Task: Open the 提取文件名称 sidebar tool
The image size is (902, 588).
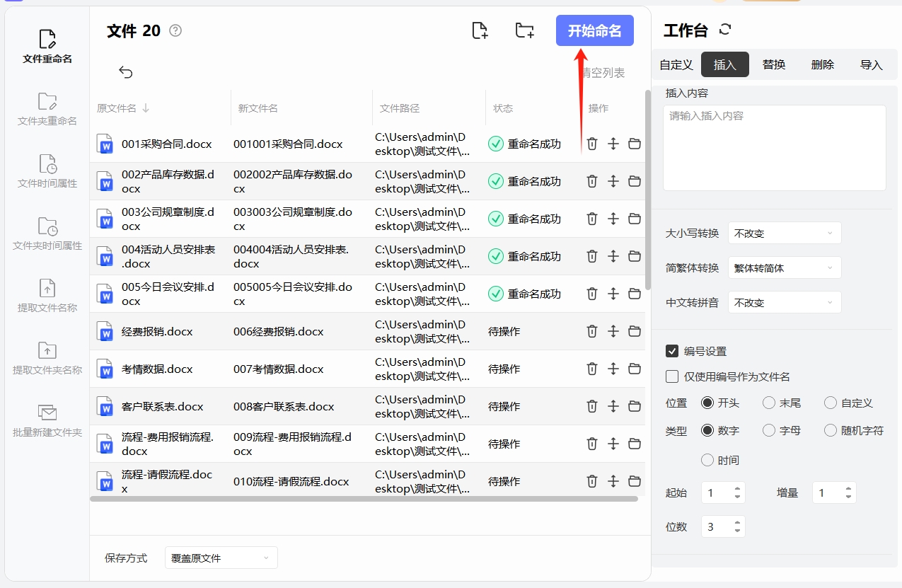Action: (x=47, y=296)
